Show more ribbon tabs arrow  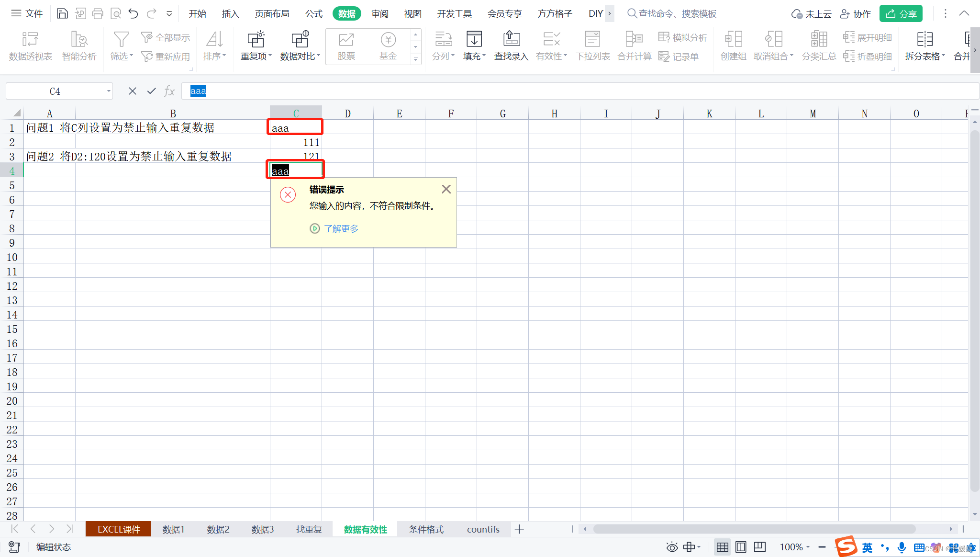(x=609, y=13)
